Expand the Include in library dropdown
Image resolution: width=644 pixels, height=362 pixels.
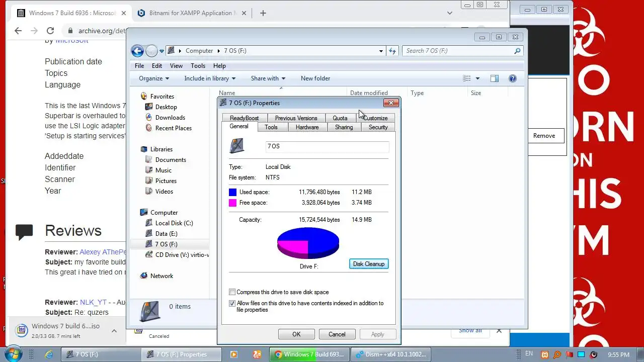(210, 78)
